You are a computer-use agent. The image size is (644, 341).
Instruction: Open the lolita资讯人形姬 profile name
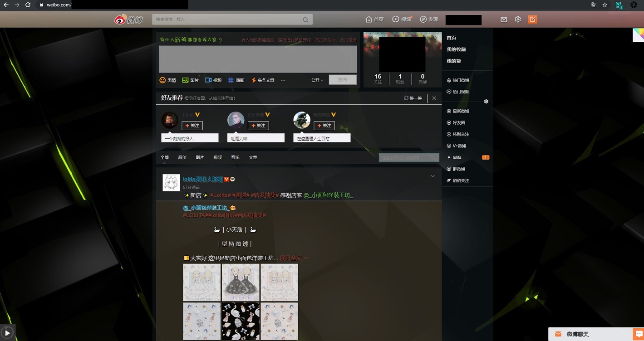[x=203, y=179]
